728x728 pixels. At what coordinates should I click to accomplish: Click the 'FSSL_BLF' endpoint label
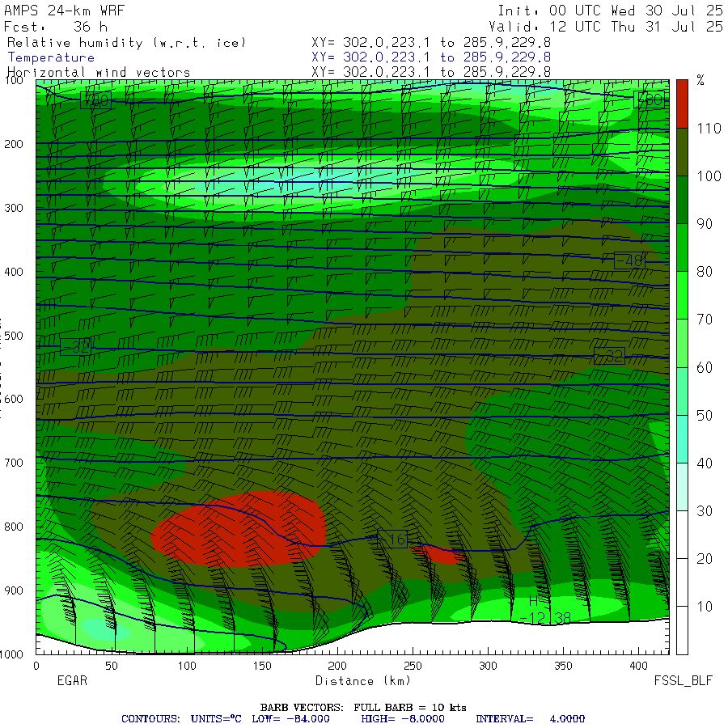683,680
